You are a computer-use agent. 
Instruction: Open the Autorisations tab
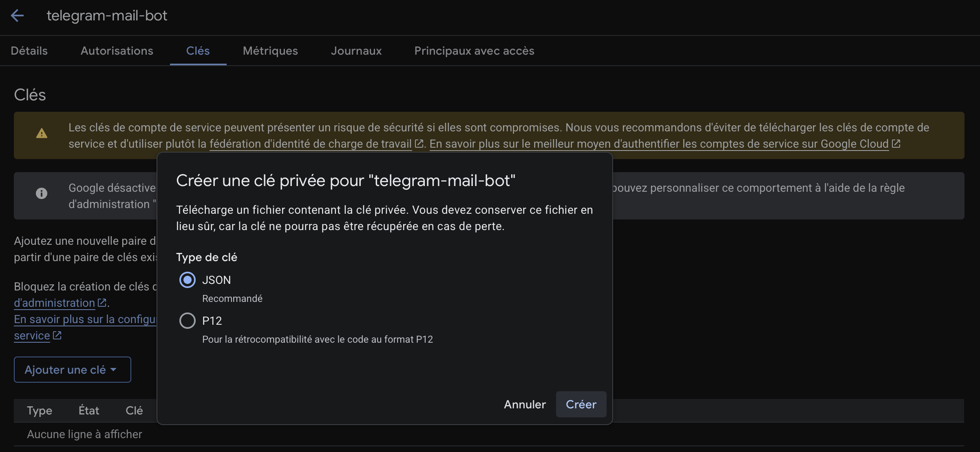[117, 51]
